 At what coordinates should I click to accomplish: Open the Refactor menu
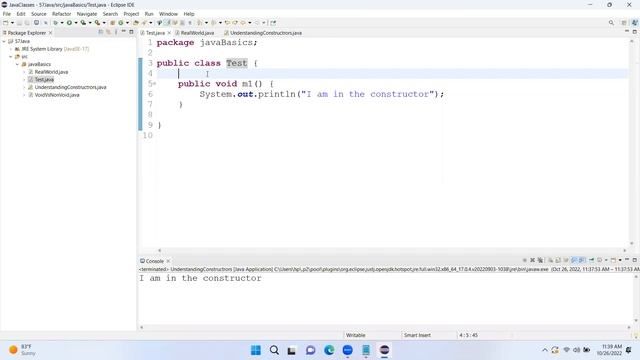(x=62, y=14)
